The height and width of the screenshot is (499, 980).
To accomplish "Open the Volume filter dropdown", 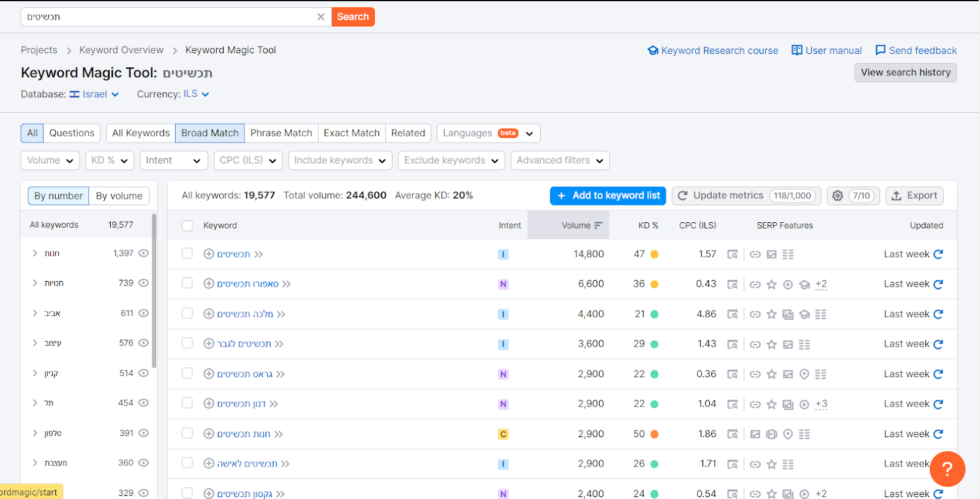I will [50, 160].
